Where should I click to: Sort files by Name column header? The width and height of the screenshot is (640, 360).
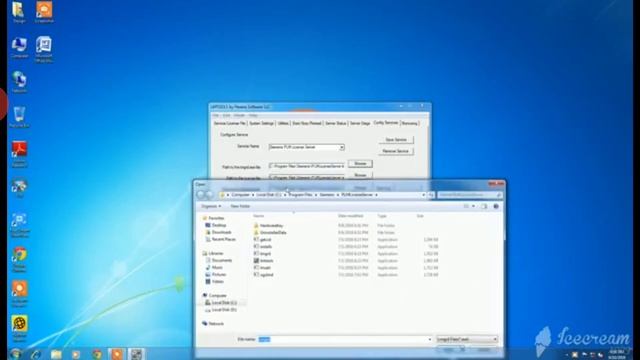tap(259, 216)
